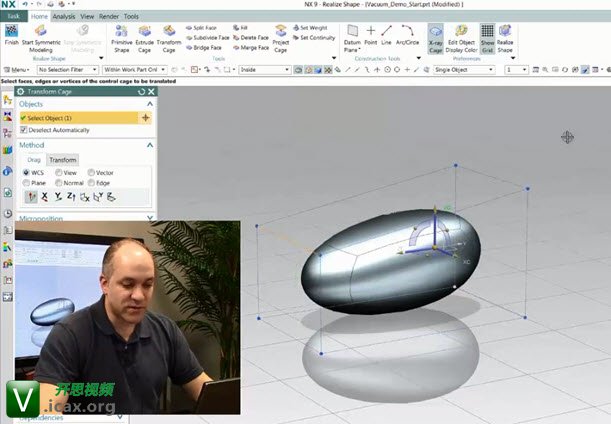Select the Line construction tool
Viewport: 611px width, 424px height.
(x=386, y=35)
